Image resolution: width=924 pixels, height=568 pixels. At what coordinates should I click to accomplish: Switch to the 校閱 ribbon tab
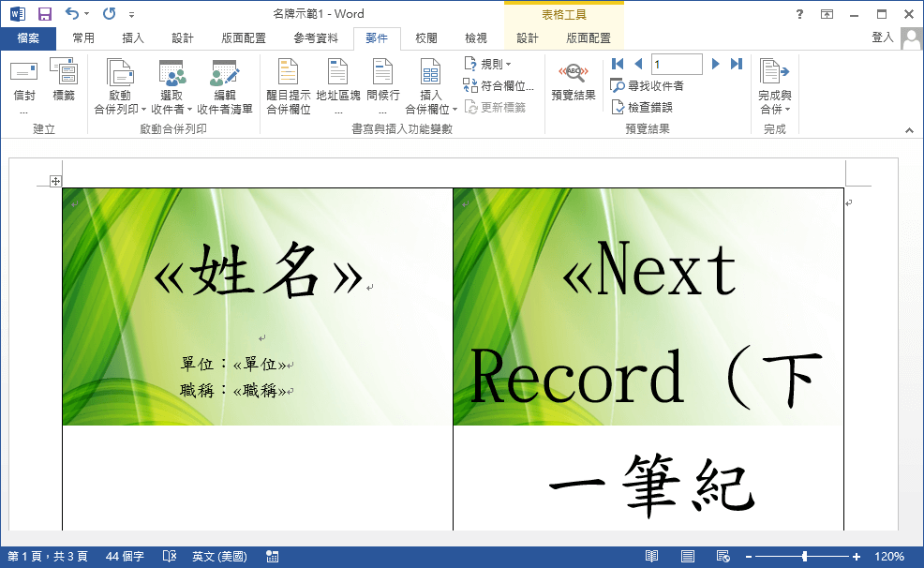(x=424, y=39)
